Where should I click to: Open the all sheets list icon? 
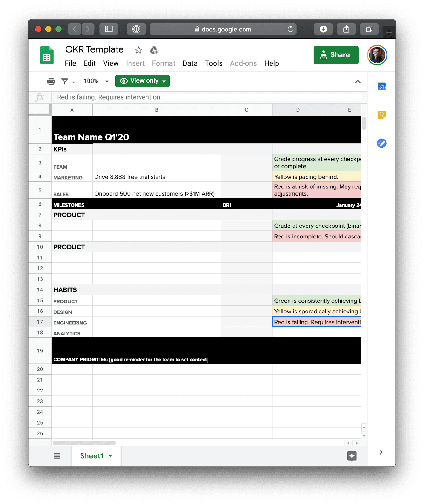coord(57,456)
